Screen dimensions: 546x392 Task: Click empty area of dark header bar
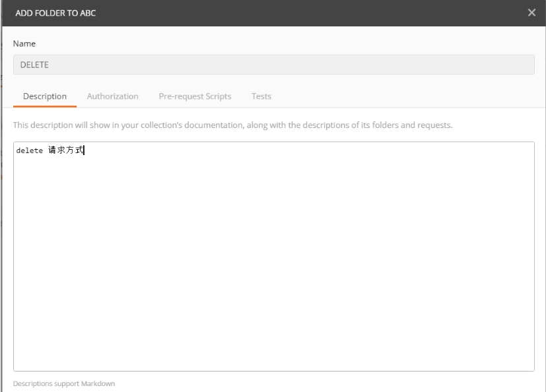point(297,13)
